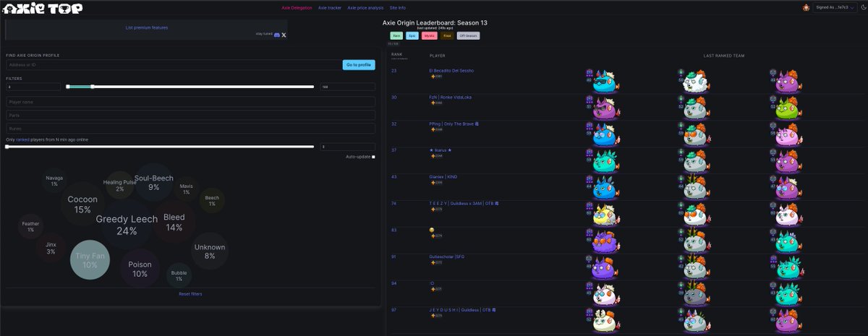Open Axie price analysis page
Viewport: 868px width, 336px height.
(x=365, y=7)
